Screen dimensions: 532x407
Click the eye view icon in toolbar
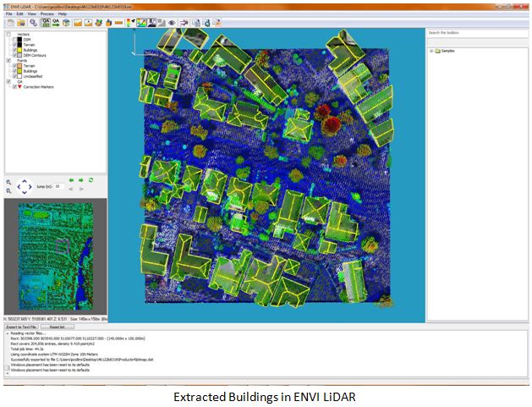(172, 23)
